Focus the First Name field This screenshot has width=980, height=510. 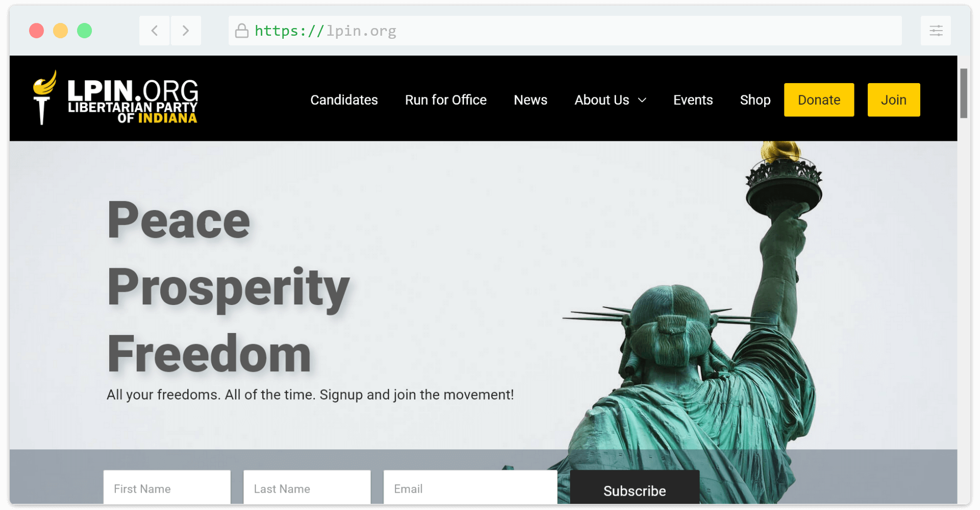point(167,487)
